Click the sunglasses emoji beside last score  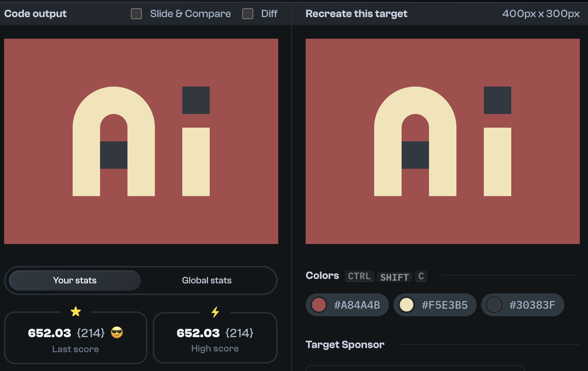click(x=117, y=332)
